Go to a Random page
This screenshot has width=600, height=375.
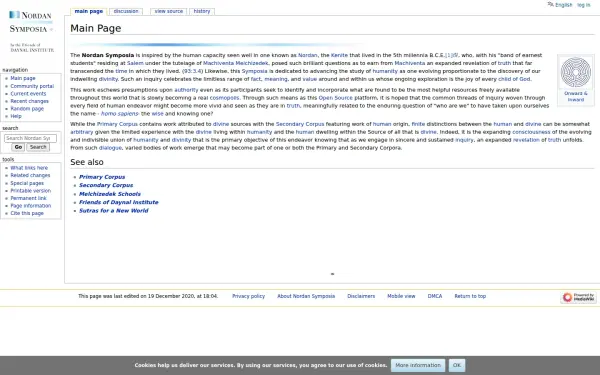(27, 109)
